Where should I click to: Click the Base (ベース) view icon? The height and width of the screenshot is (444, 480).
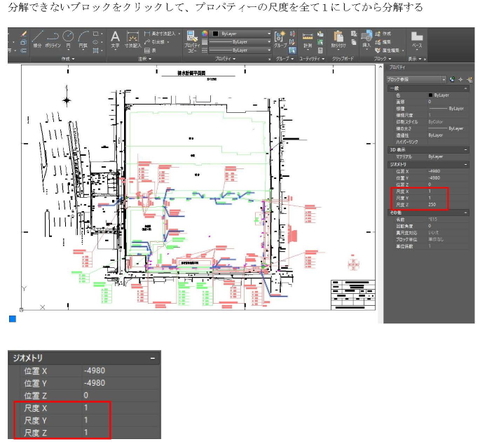(x=417, y=39)
